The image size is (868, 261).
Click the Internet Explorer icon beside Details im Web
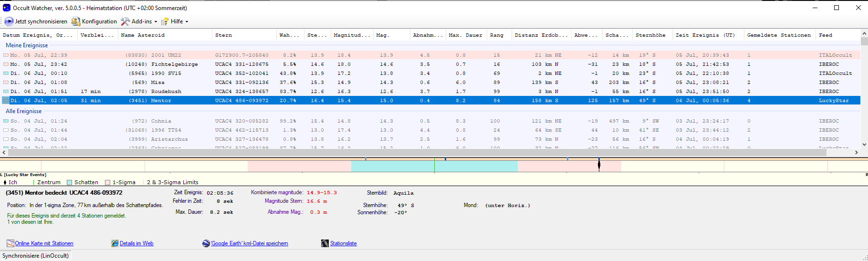coord(115,243)
